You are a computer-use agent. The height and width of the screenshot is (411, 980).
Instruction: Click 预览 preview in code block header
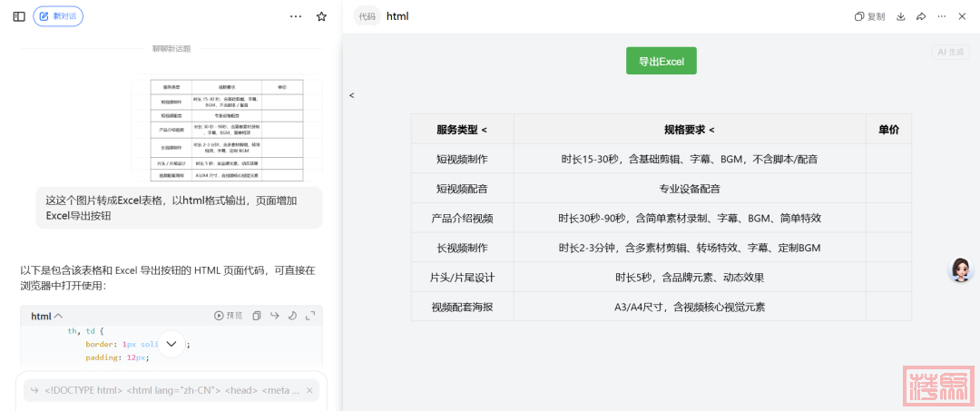point(229,316)
